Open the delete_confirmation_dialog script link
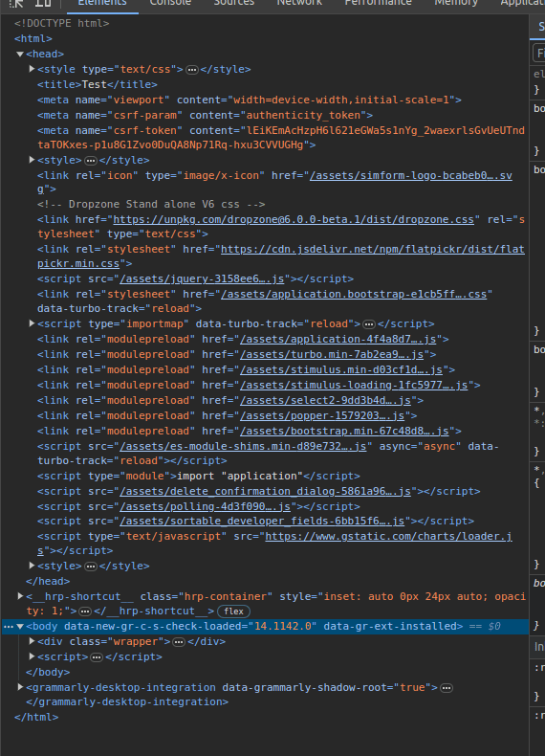 point(265,491)
